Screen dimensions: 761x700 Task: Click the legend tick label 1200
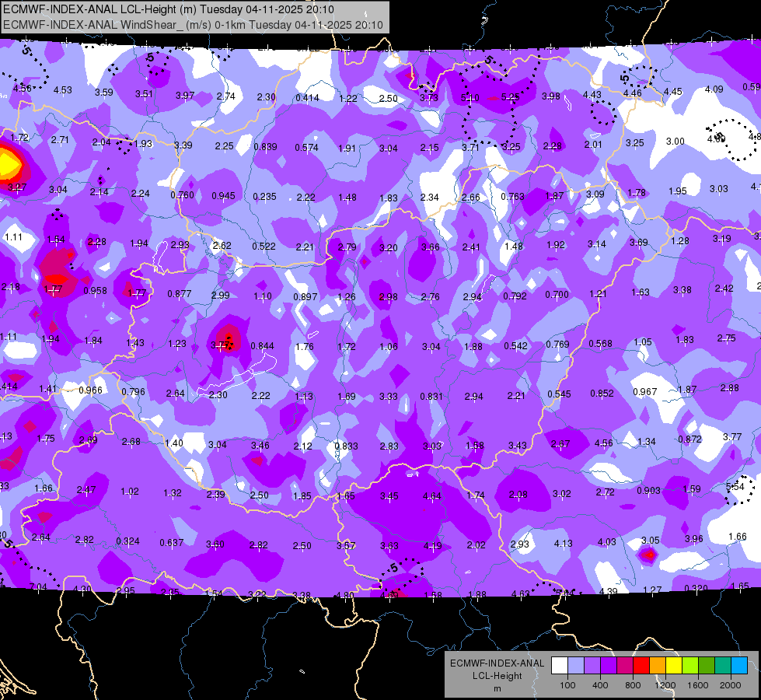665,685
